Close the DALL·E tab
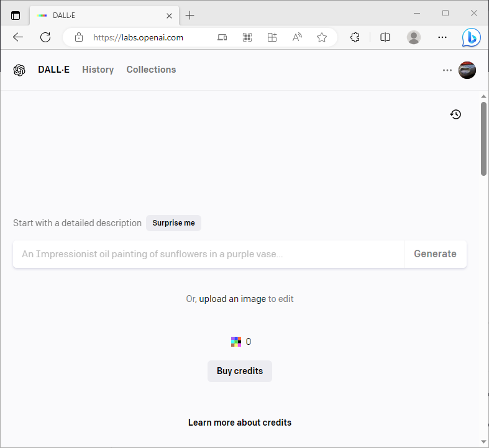Viewport: 489px width, 448px height. point(170,16)
